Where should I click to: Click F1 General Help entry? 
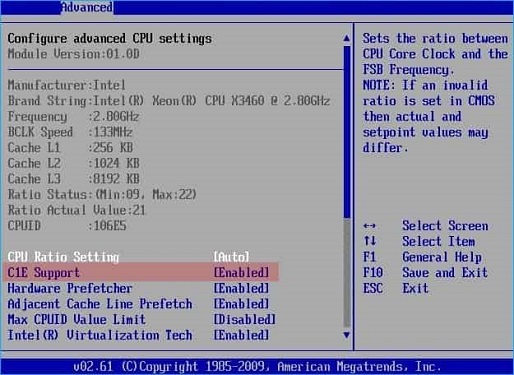pyautogui.click(x=422, y=257)
